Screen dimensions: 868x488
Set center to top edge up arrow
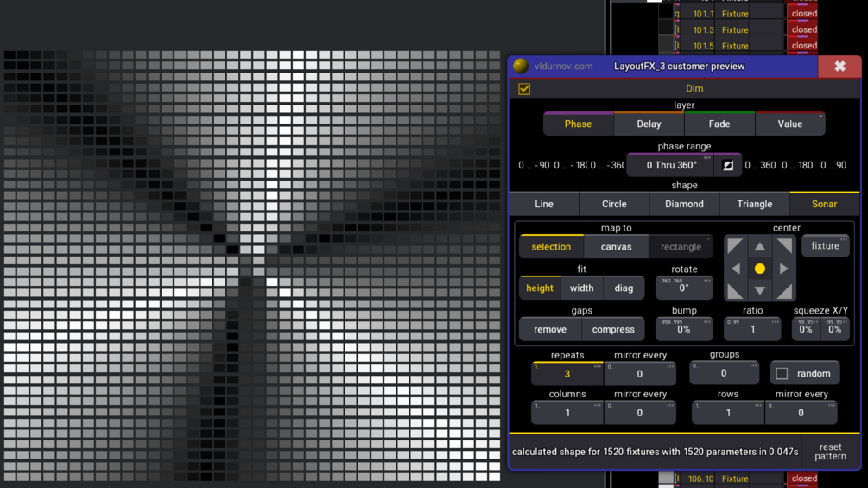click(759, 246)
